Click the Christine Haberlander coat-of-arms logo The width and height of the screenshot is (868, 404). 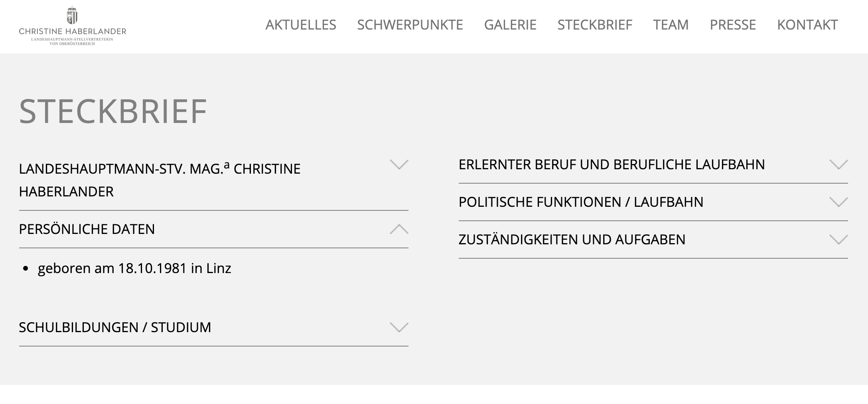point(72,26)
